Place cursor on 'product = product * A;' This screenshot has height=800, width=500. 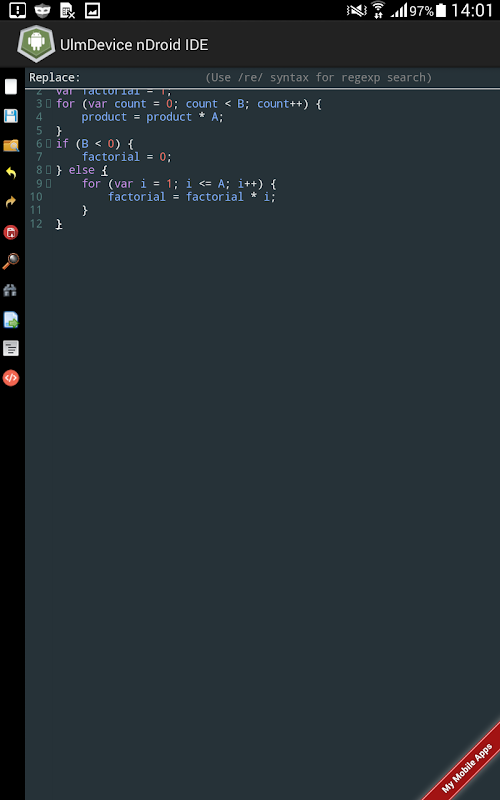click(x=153, y=117)
